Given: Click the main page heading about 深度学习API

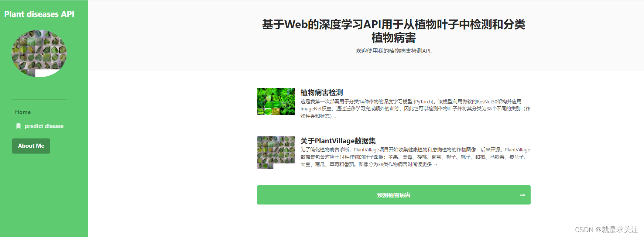Looking at the screenshot, I should coord(394,31).
